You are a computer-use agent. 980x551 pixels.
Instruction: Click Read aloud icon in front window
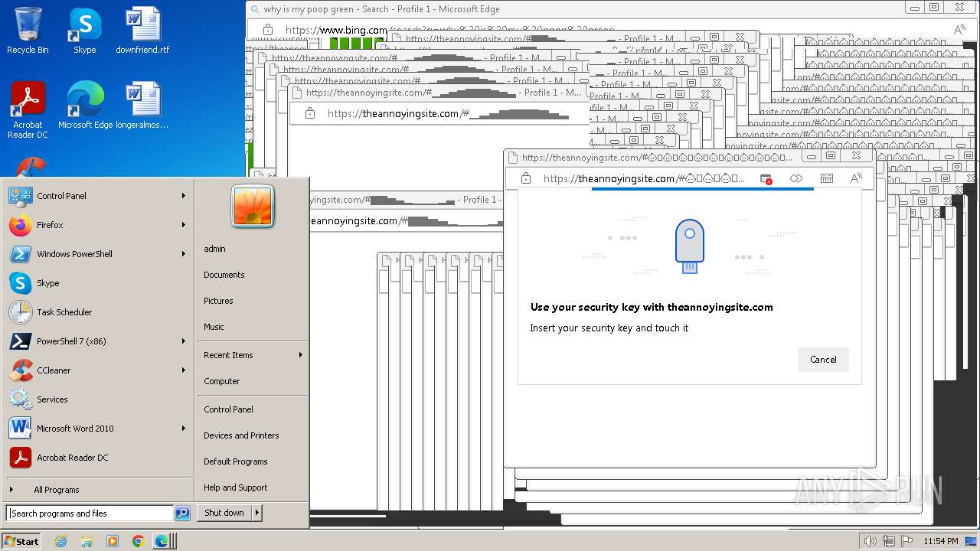pos(856,178)
